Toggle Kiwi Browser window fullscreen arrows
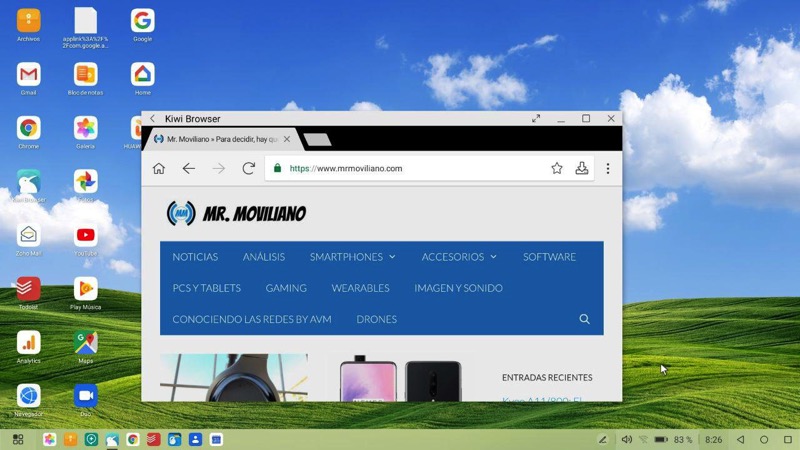Viewport: 800px width, 450px height. [536, 118]
